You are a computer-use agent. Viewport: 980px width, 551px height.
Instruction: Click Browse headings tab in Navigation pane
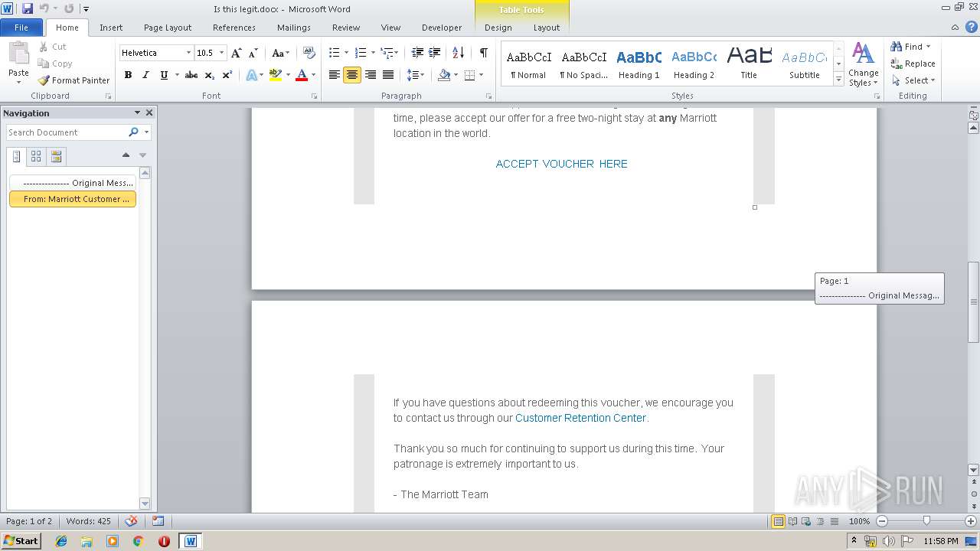(x=17, y=156)
